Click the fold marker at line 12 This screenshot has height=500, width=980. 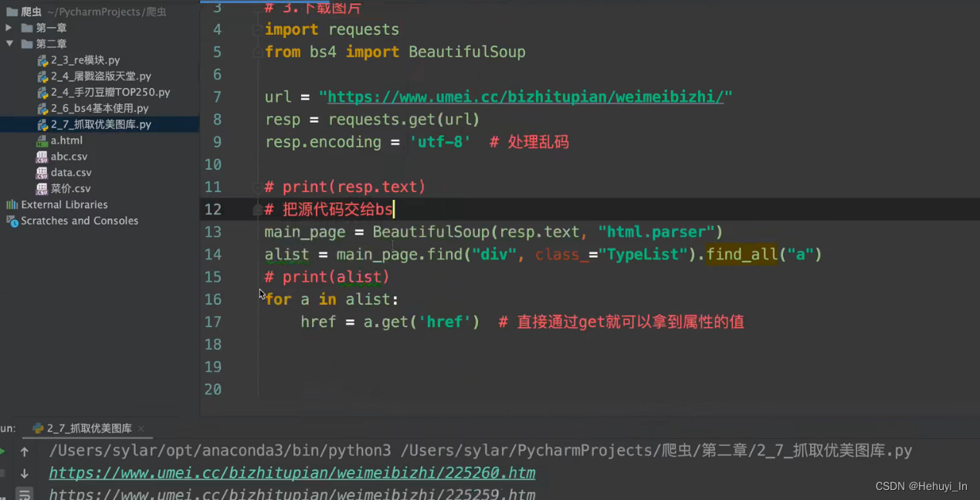[258, 210]
